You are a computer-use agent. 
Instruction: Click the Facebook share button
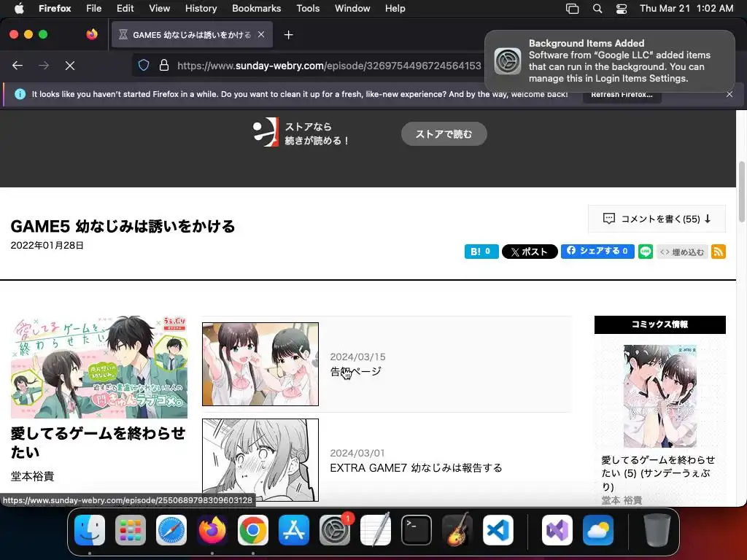597,251
